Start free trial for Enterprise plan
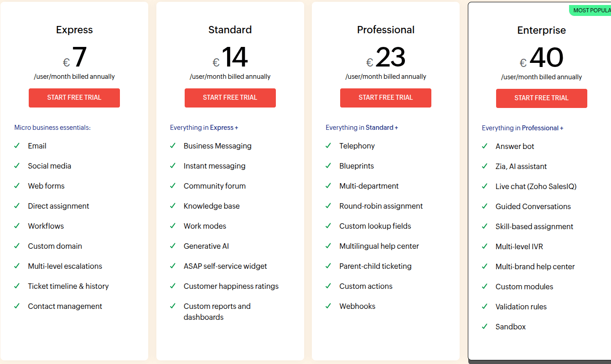611x364 pixels. (541, 98)
